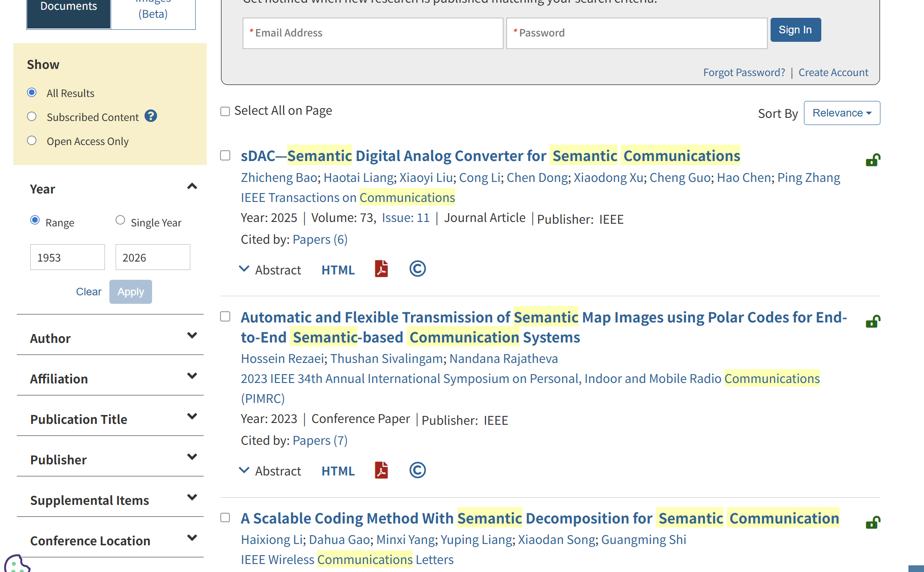
Task: Check the Select All on Page box
Action: click(225, 111)
